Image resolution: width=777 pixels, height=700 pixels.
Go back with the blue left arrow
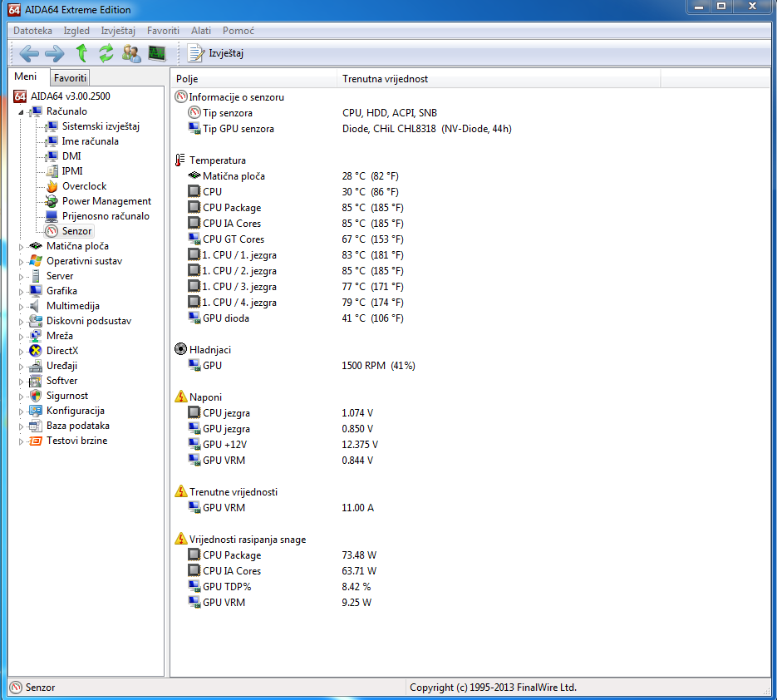pos(29,53)
